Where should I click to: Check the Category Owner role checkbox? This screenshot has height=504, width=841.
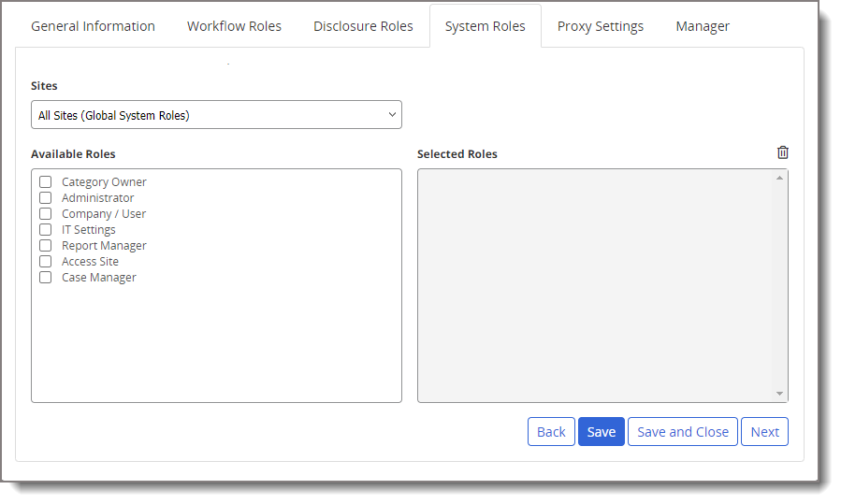coord(45,182)
